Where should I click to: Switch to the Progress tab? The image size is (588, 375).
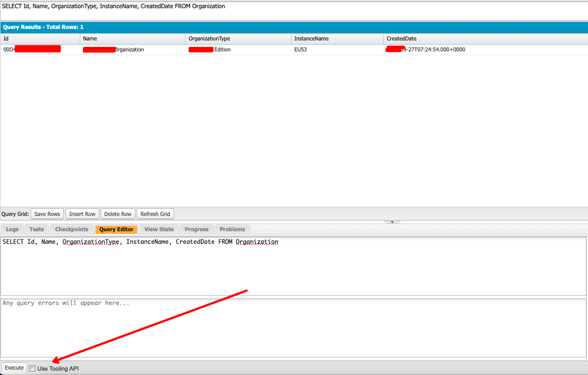tap(196, 229)
